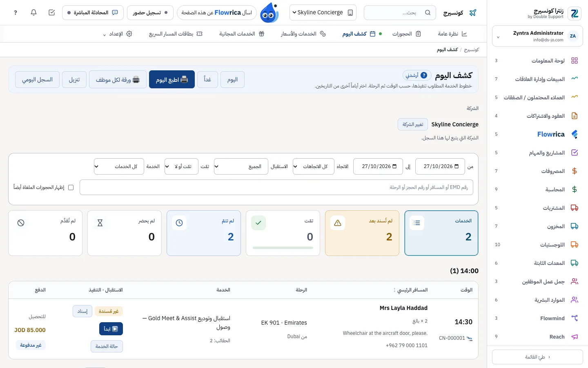Toggle show cancelled bookings checkbox
Image resolution: width=588 pixels, height=368 pixels.
pyautogui.click(x=71, y=187)
